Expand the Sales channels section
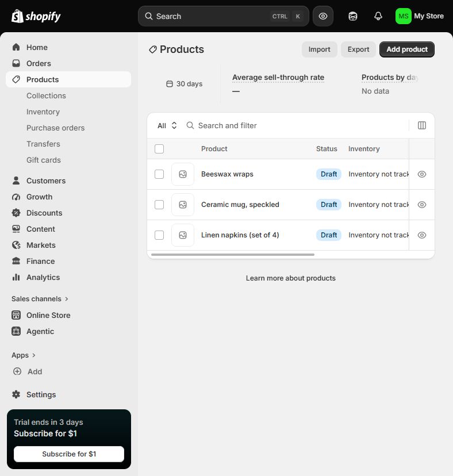 (40, 299)
